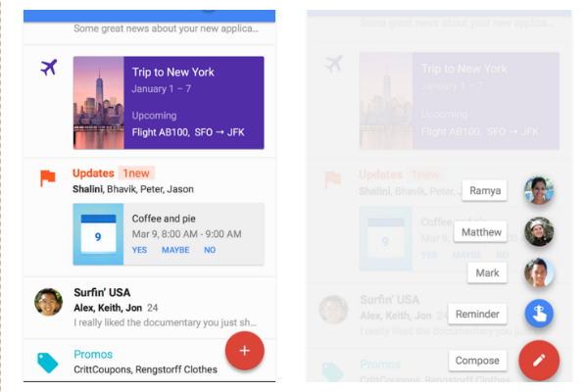This screenshot has height=392, width=588.
Task: Tap the calendar icon on the Coffee and pie card
Action: [98, 234]
